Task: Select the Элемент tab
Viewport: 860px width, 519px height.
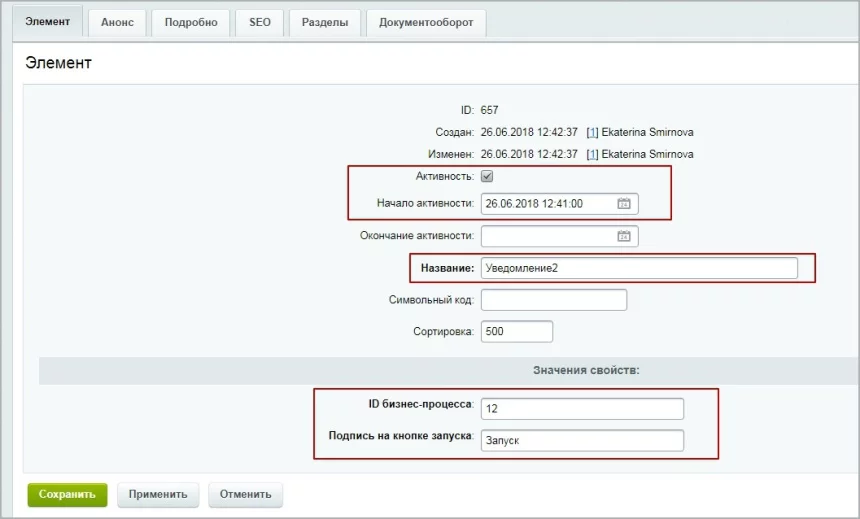Action: point(48,23)
